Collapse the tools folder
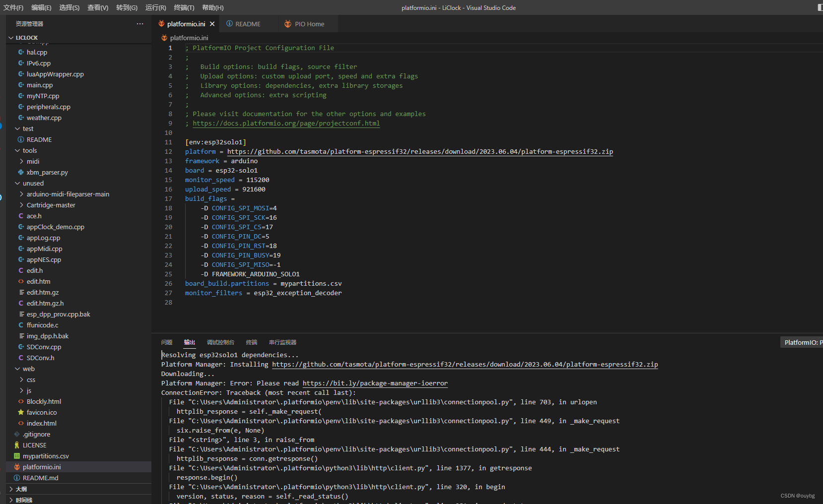 pos(17,150)
